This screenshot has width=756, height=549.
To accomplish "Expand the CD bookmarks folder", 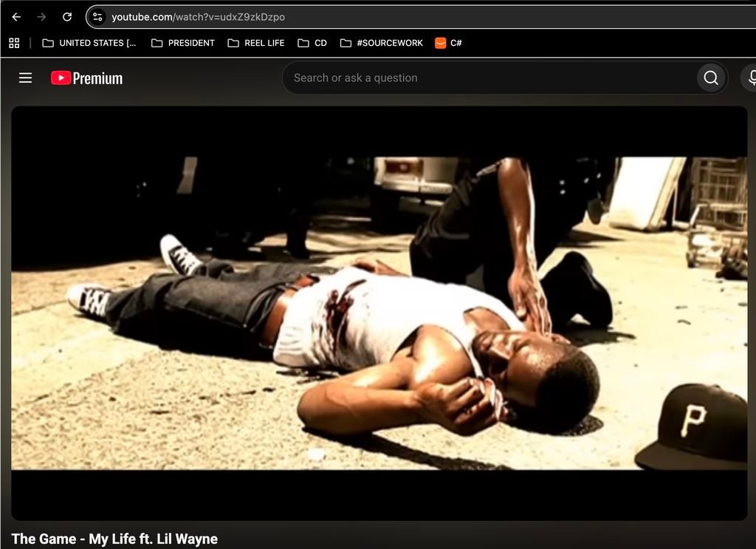I will click(x=312, y=43).
